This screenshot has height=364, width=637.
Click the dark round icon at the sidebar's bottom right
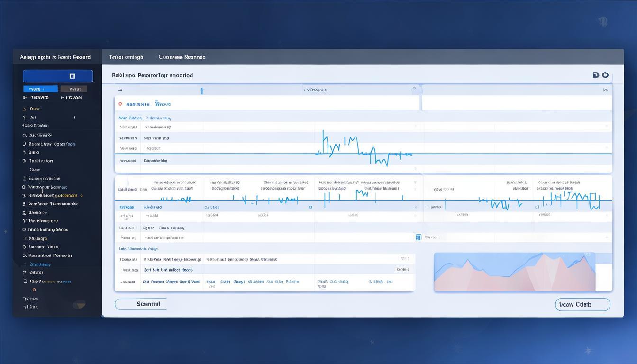[x=79, y=304]
